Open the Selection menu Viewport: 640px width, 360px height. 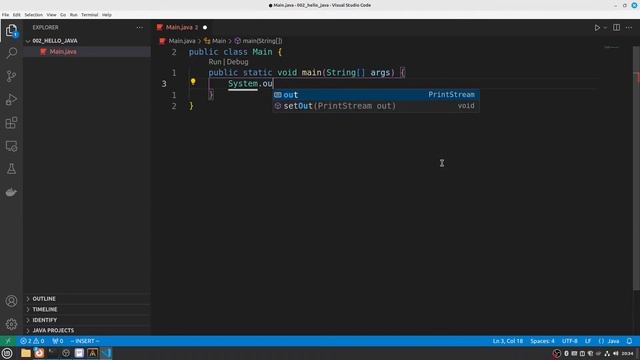pos(33,15)
